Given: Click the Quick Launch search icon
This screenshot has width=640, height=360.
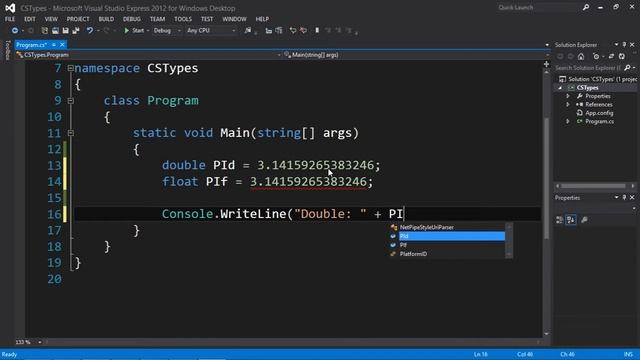Looking at the screenshot, I should [586, 7].
